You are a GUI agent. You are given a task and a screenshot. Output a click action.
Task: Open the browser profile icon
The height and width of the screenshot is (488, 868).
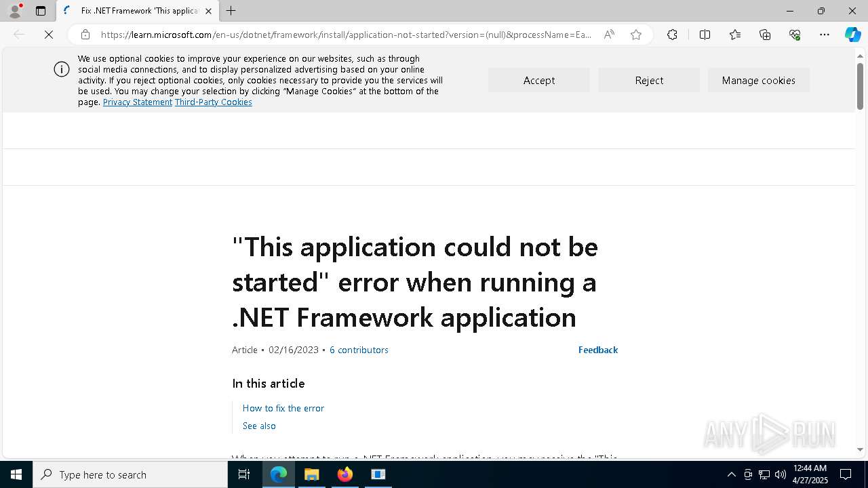coord(14,11)
